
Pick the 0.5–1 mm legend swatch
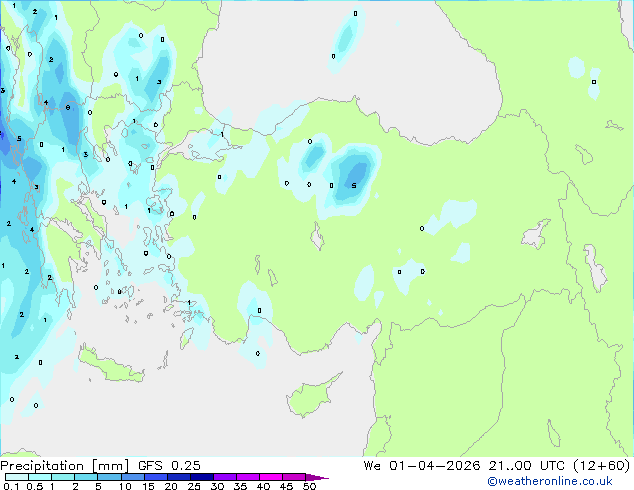click(40, 477)
